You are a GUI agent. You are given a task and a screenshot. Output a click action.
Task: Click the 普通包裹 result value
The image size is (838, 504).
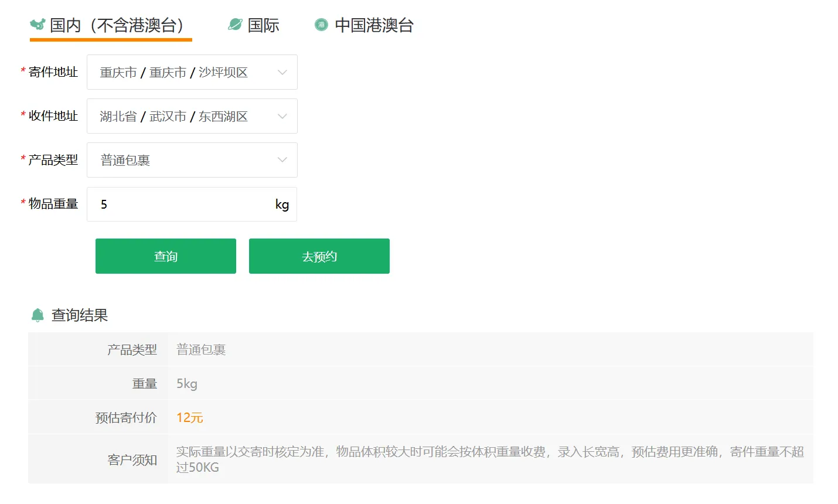(201, 349)
